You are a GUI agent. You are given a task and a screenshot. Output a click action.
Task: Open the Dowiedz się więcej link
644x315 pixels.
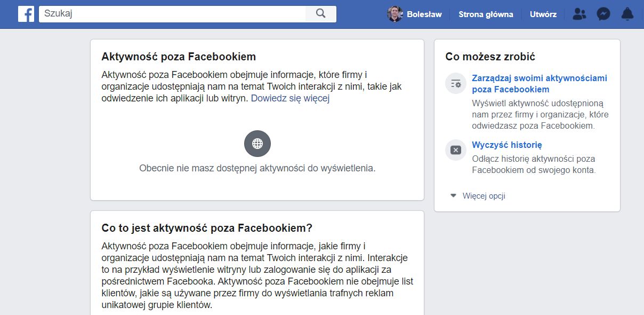coord(290,98)
